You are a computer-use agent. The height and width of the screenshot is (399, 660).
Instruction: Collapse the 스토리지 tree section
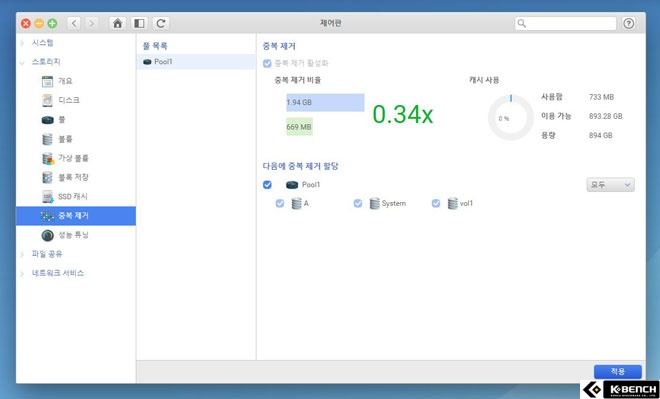[x=22, y=62]
